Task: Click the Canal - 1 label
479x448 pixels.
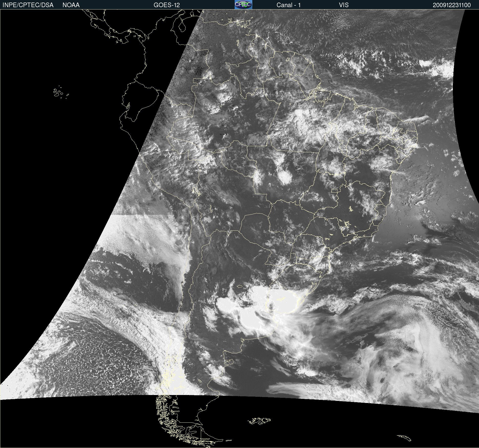Action: (289, 5)
